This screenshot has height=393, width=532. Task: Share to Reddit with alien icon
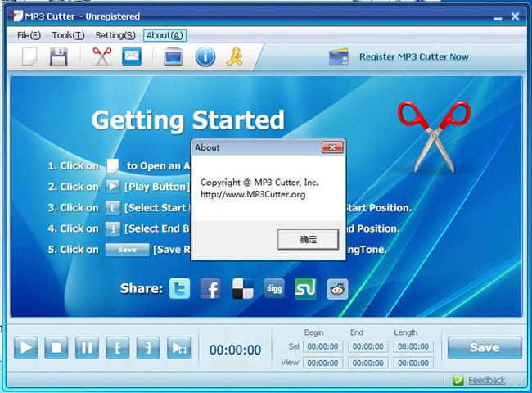pos(337,288)
